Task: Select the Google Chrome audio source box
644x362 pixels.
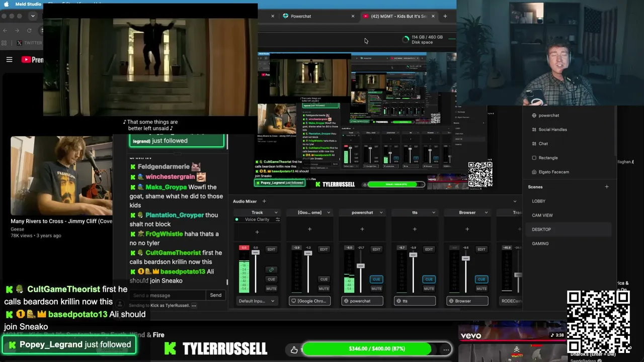Action: click(309, 301)
